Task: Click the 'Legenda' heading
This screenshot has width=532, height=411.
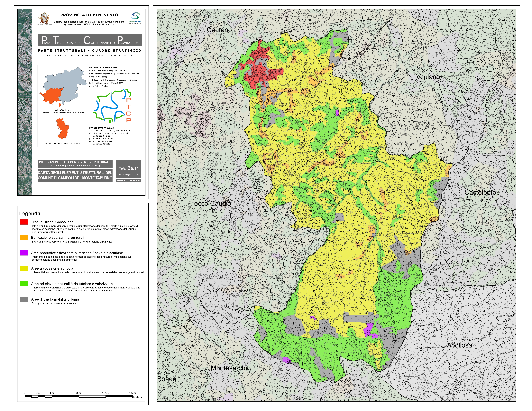Action: [x=30, y=214]
